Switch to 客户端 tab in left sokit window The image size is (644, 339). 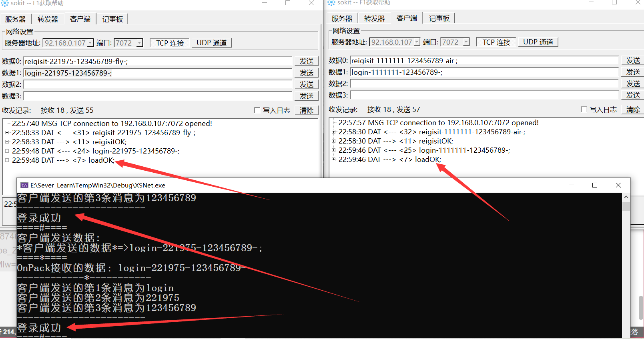[80, 19]
